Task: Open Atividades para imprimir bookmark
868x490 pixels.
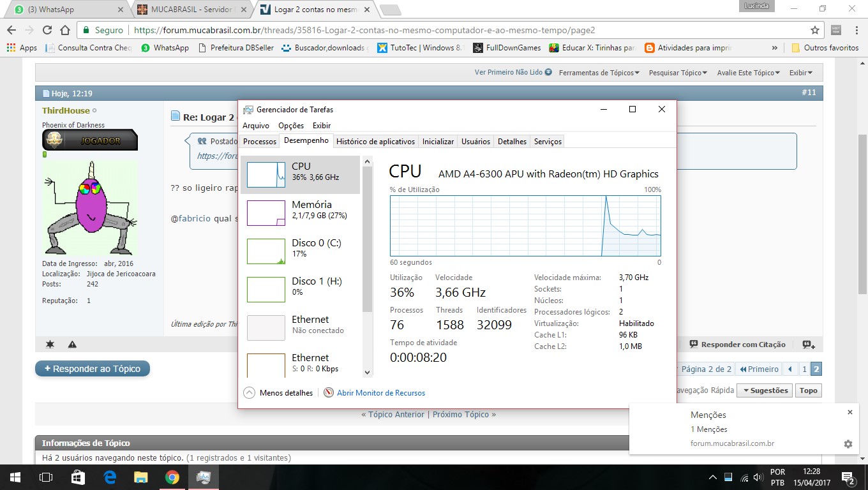Action: pos(689,48)
